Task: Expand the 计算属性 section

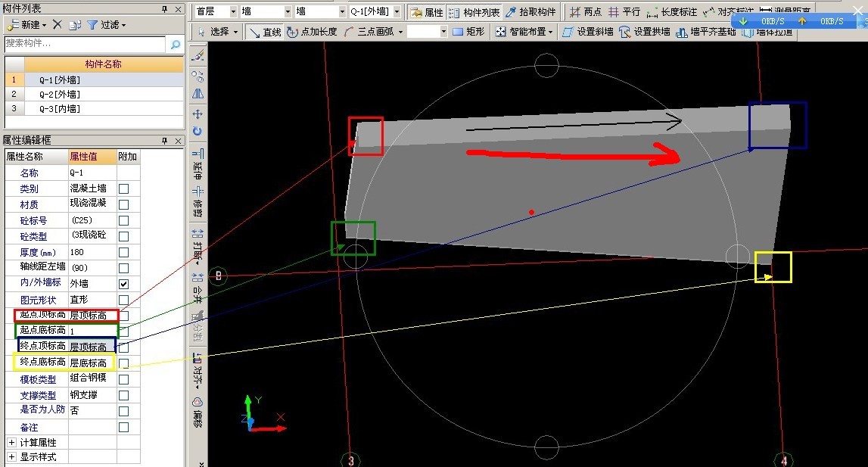Action: tap(11, 443)
